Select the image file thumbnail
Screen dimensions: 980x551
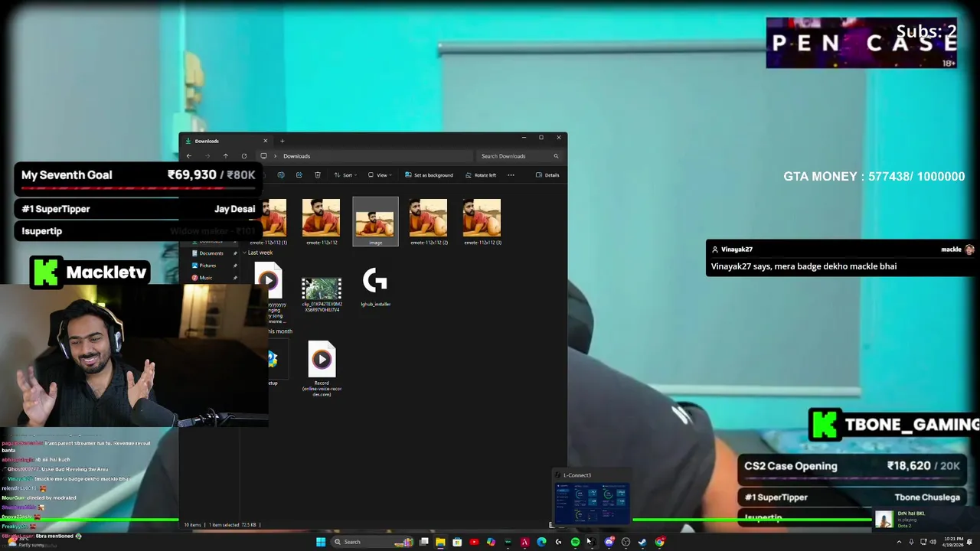pyautogui.click(x=375, y=222)
